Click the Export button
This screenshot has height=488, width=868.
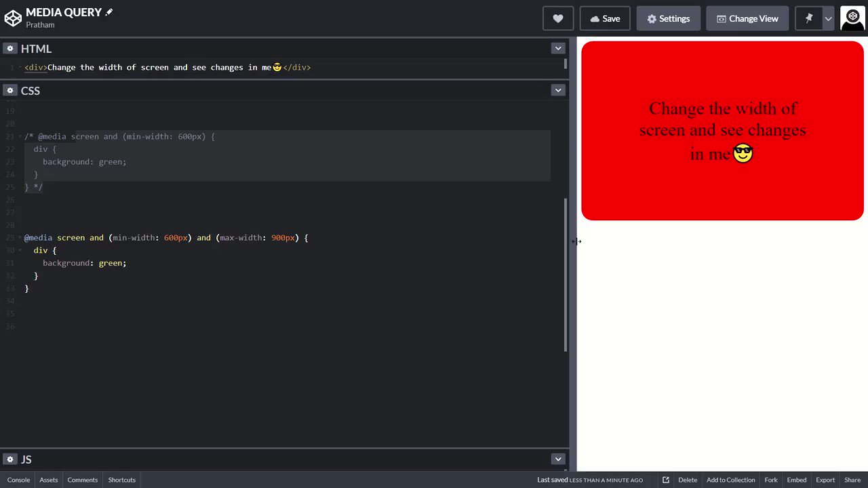(825, 480)
